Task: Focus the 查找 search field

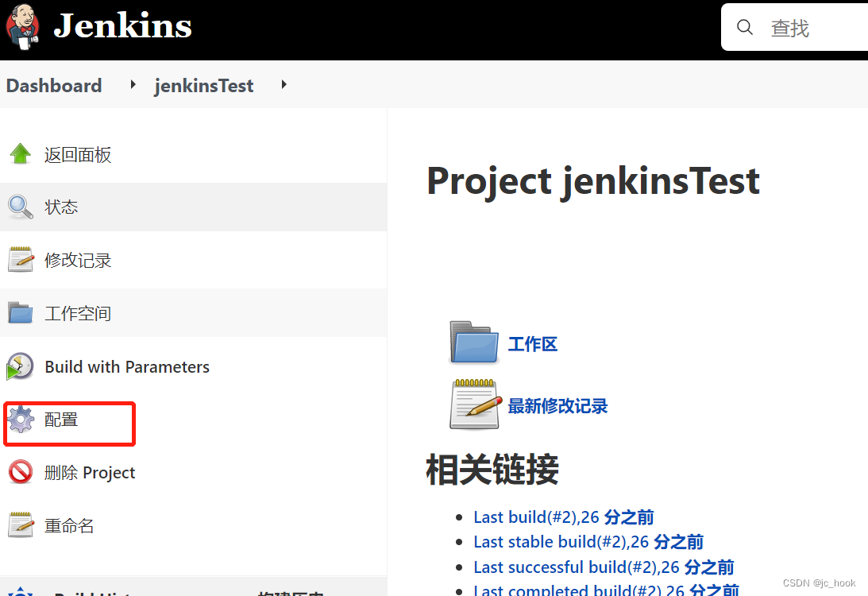Action: 794,27
